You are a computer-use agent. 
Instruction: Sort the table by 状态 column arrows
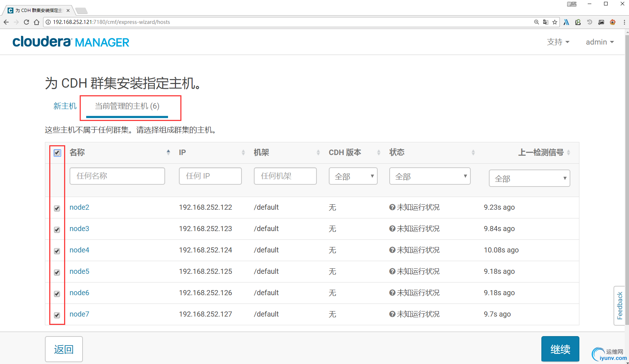[x=473, y=152]
